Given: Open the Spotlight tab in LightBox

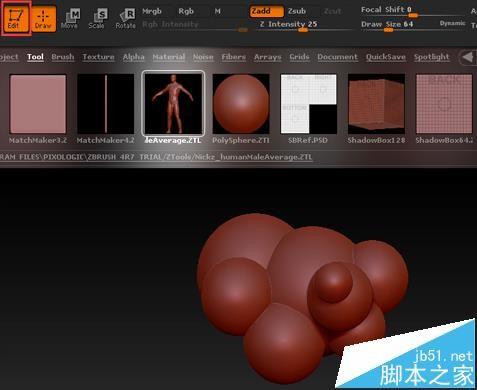Looking at the screenshot, I should 431,57.
